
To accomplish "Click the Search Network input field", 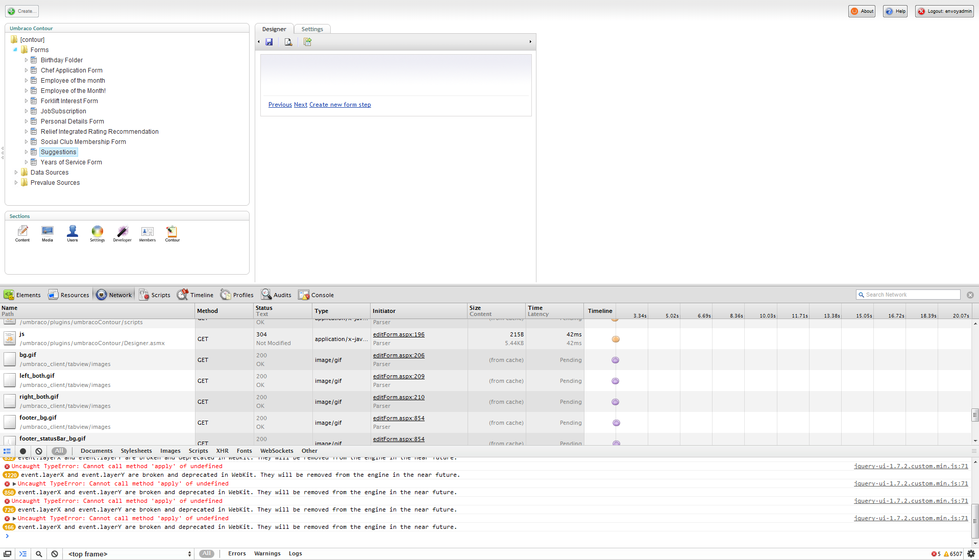I will tap(911, 295).
